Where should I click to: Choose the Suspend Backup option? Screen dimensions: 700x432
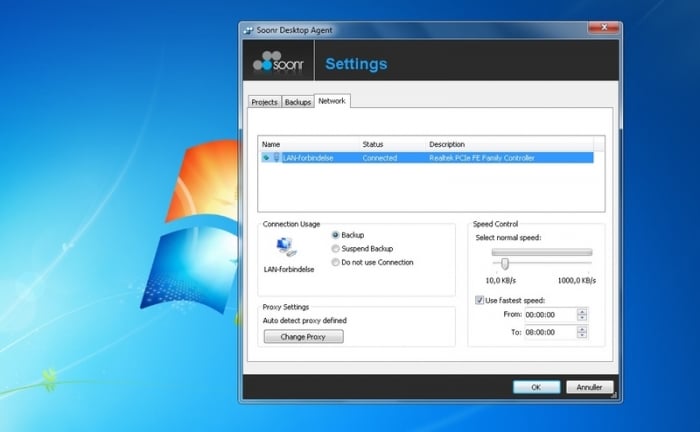(x=335, y=248)
